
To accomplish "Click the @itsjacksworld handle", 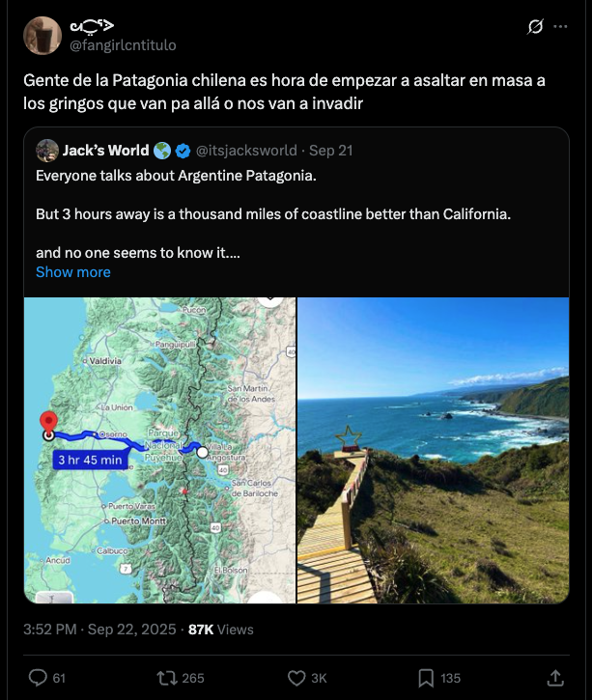I will coord(246,151).
